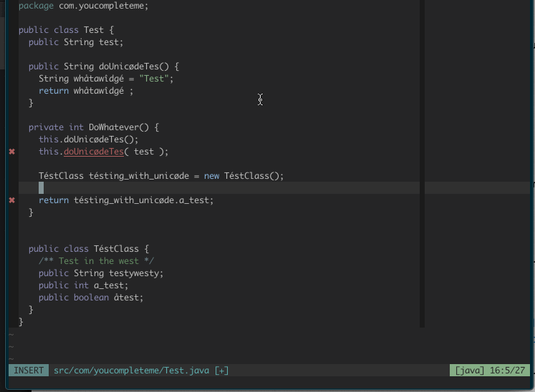Viewport: 535px width, 392px height.
Task: Place cursor on 'package' keyword
Action: [36, 6]
